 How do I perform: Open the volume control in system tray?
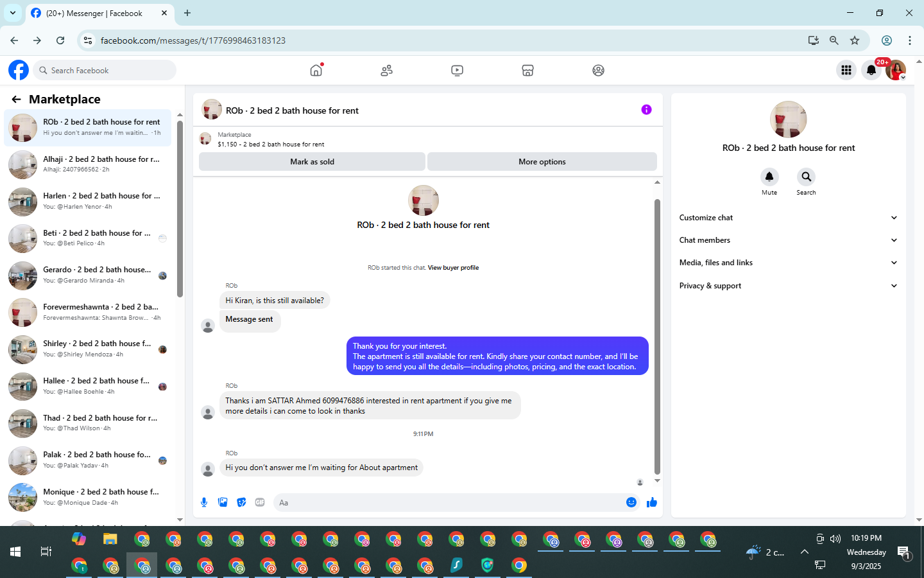click(x=835, y=539)
